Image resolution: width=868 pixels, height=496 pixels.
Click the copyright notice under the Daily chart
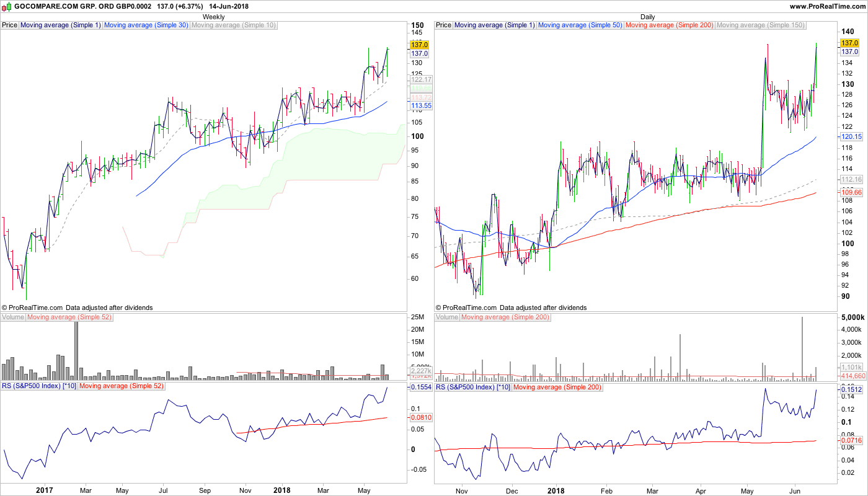pos(511,308)
